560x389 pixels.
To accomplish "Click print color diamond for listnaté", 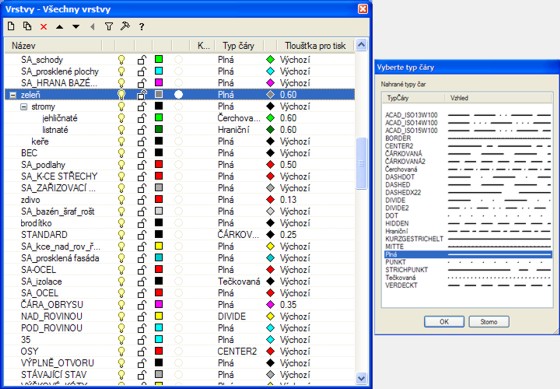I will (x=270, y=130).
